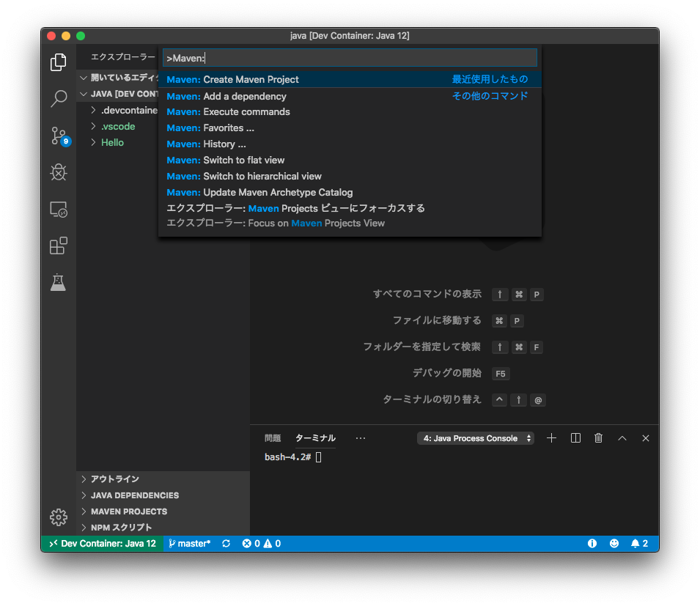Image resolution: width=700 pixels, height=606 pixels.
Task: Expand the アウトライン section
Action: pyautogui.click(x=163, y=479)
